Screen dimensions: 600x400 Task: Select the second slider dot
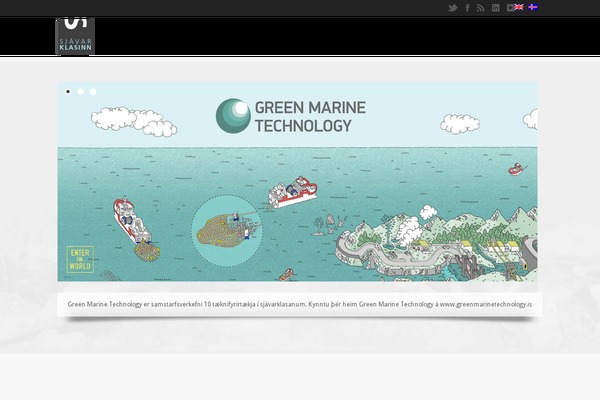80,91
